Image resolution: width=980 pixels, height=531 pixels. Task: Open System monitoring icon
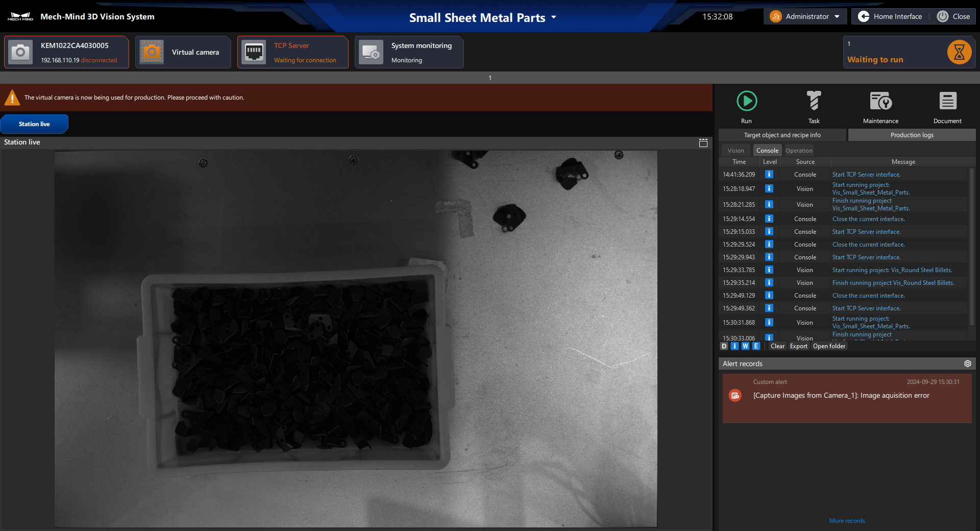pos(371,52)
